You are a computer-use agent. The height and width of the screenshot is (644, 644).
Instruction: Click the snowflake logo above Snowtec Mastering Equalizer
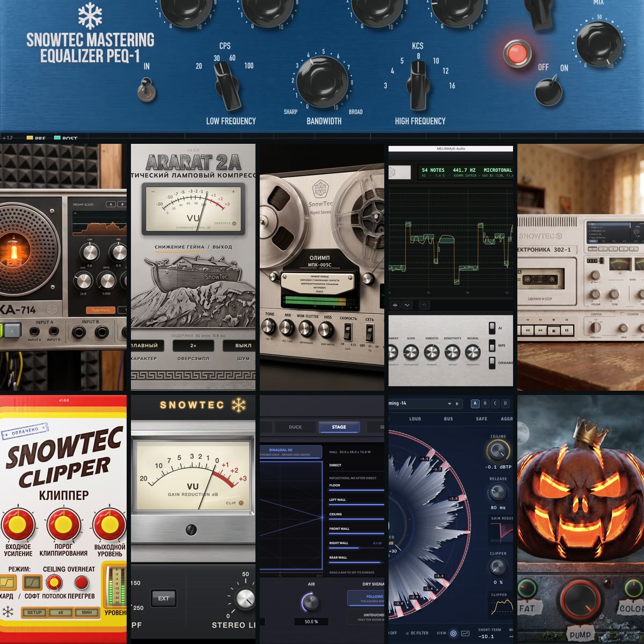90,16
